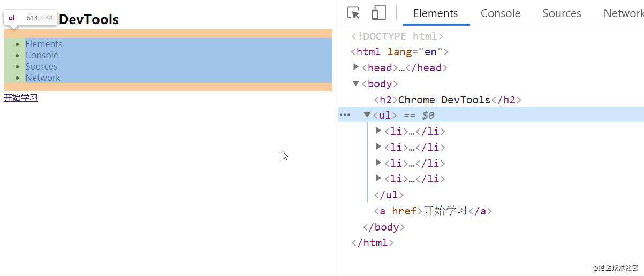This screenshot has width=644, height=276.
Task: Open the Console tab
Action: pos(501,13)
